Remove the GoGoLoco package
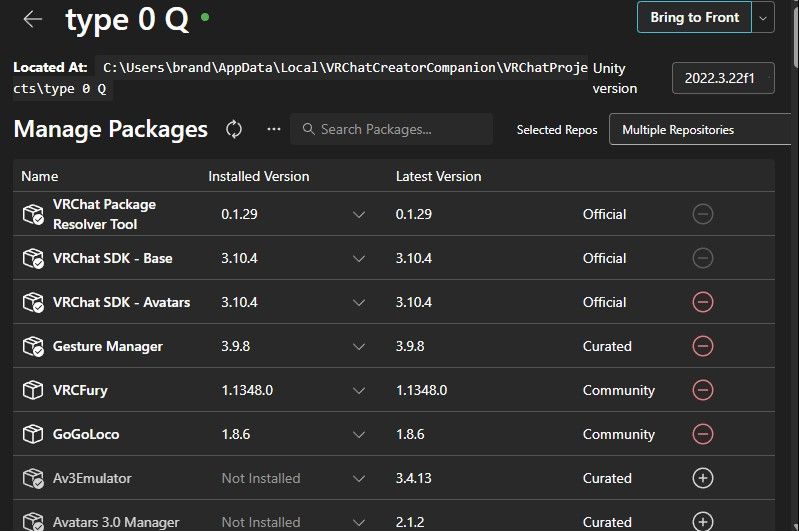 703,434
